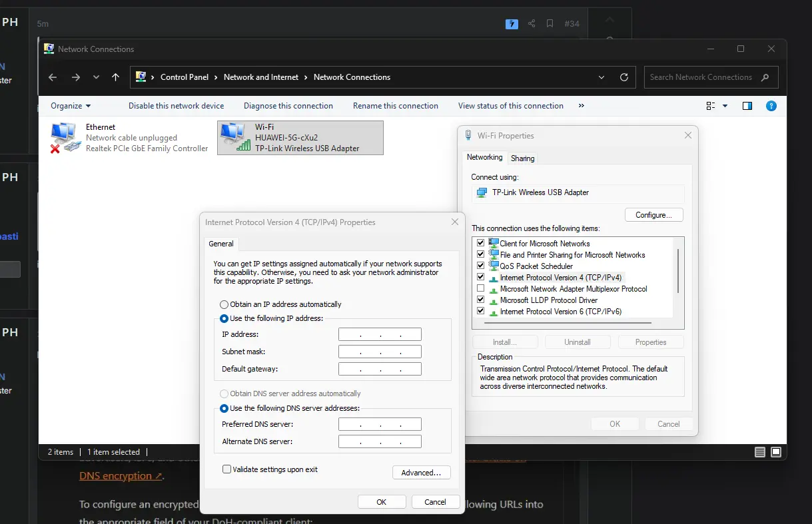Select QoS Packet Scheduler list item
Screen dimensions: 812x524
tap(536, 266)
